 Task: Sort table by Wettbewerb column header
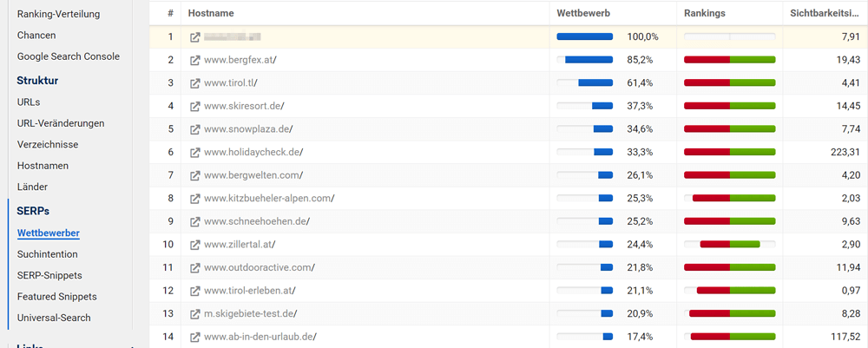pyautogui.click(x=583, y=13)
